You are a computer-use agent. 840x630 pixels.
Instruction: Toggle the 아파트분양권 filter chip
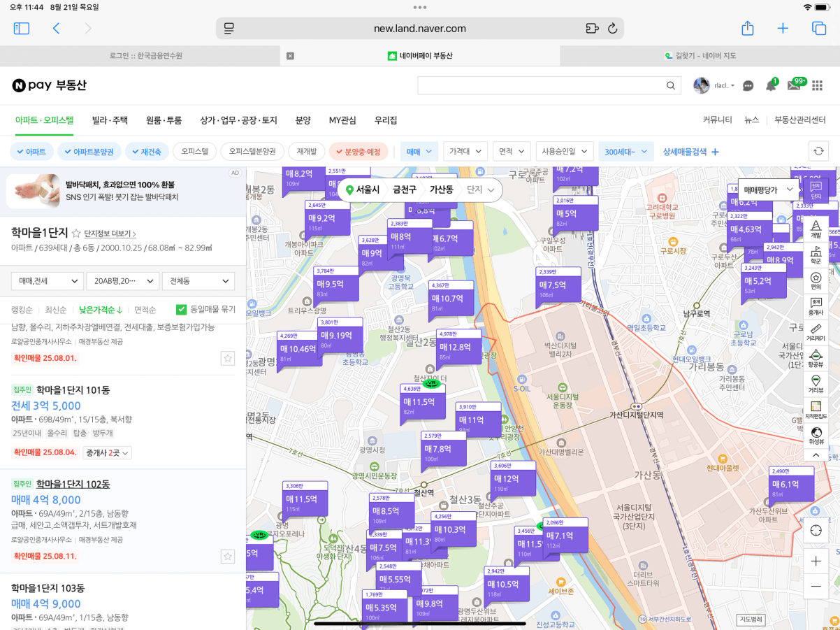pyautogui.click(x=89, y=151)
